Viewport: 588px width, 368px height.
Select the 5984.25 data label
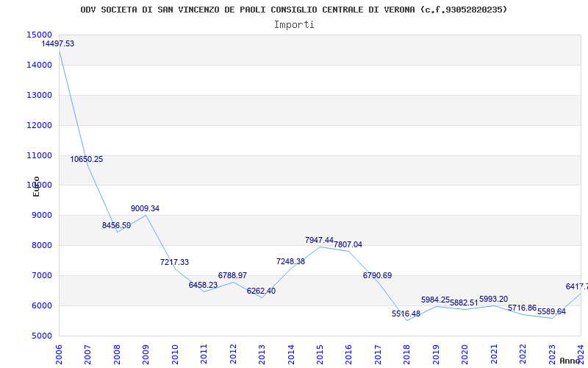click(435, 300)
